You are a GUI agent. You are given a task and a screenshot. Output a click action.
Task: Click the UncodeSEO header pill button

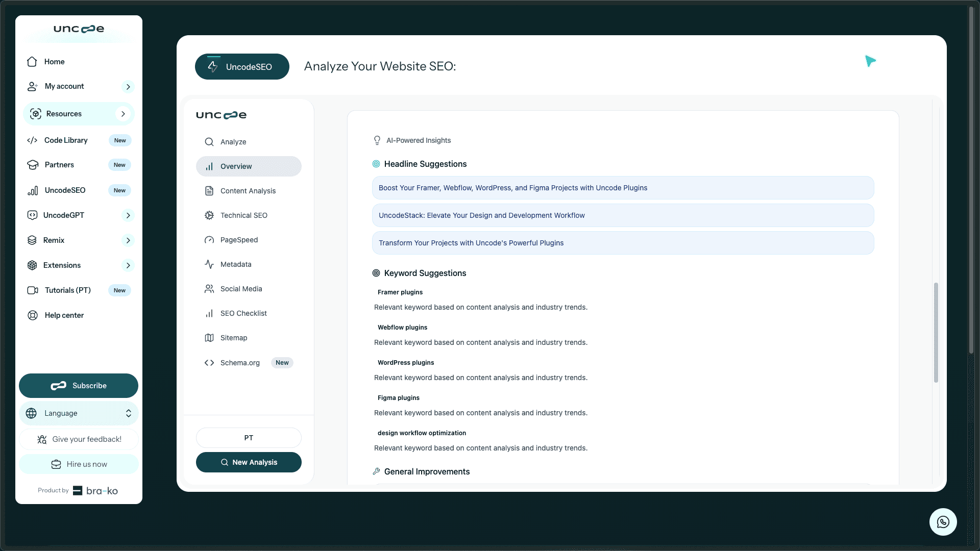click(x=242, y=67)
